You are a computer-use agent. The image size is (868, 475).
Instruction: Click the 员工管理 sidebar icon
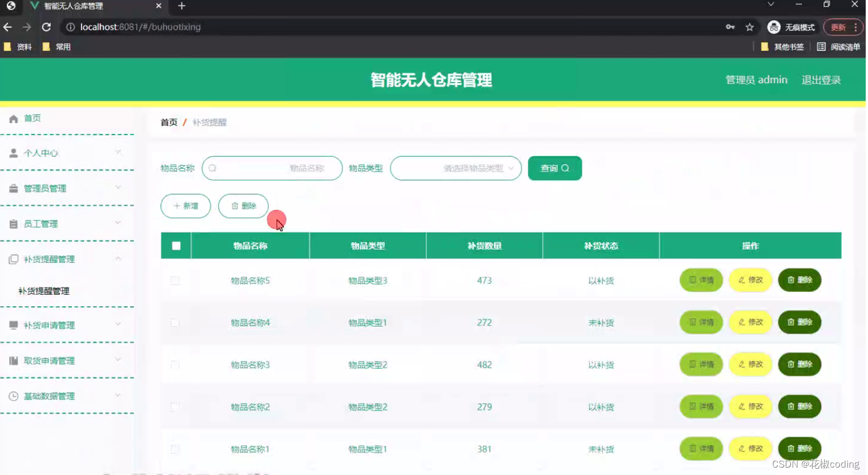click(x=13, y=224)
